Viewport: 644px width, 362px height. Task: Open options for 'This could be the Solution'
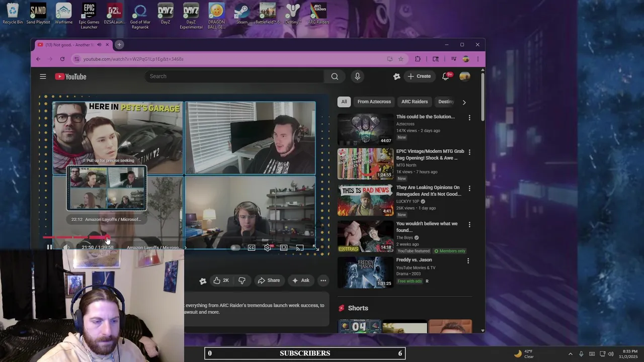[x=469, y=118]
